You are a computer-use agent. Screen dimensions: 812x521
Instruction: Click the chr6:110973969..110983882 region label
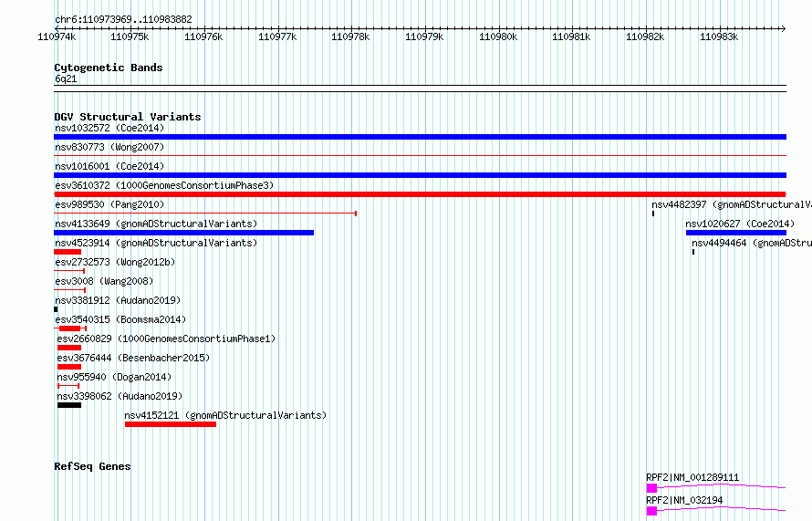tap(123, 19)
